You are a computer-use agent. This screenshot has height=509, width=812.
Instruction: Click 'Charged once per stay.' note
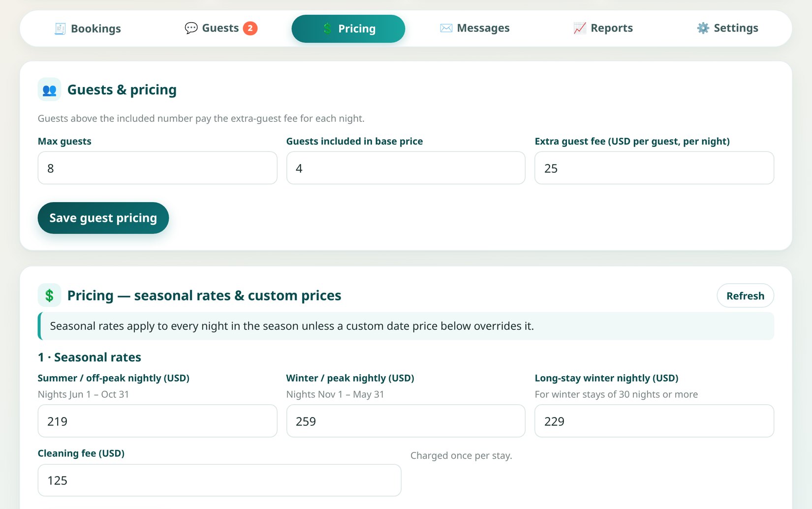(461, 455)
